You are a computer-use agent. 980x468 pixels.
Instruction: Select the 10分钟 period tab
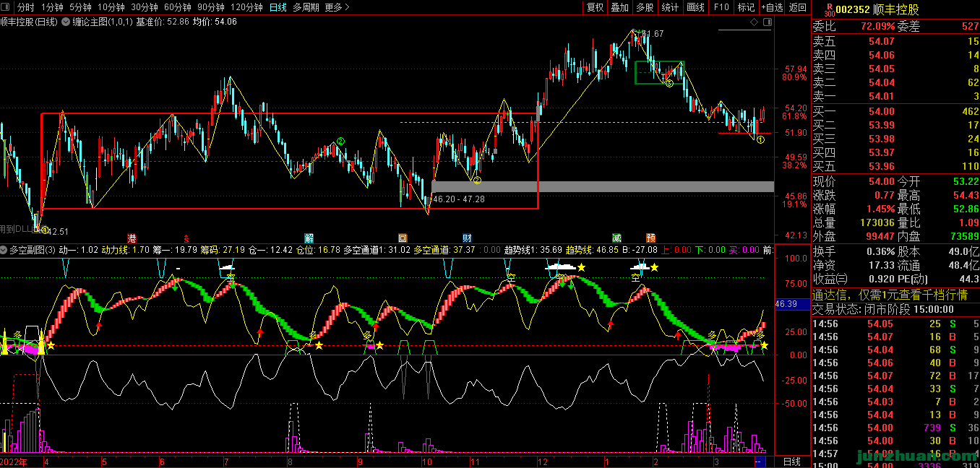[111, 7]
